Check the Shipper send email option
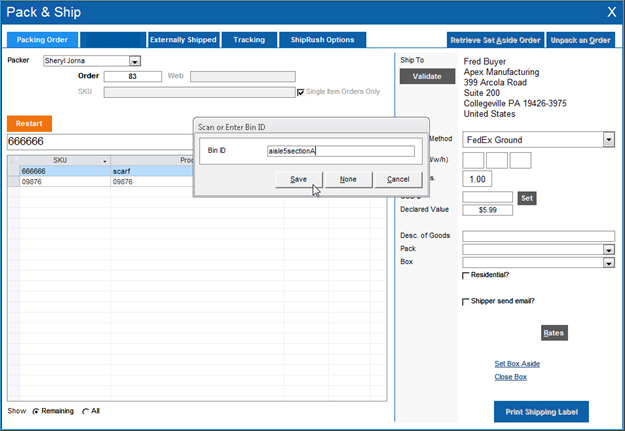The height and width of the screenshot is (431, 625). click(x=466, y=301)
